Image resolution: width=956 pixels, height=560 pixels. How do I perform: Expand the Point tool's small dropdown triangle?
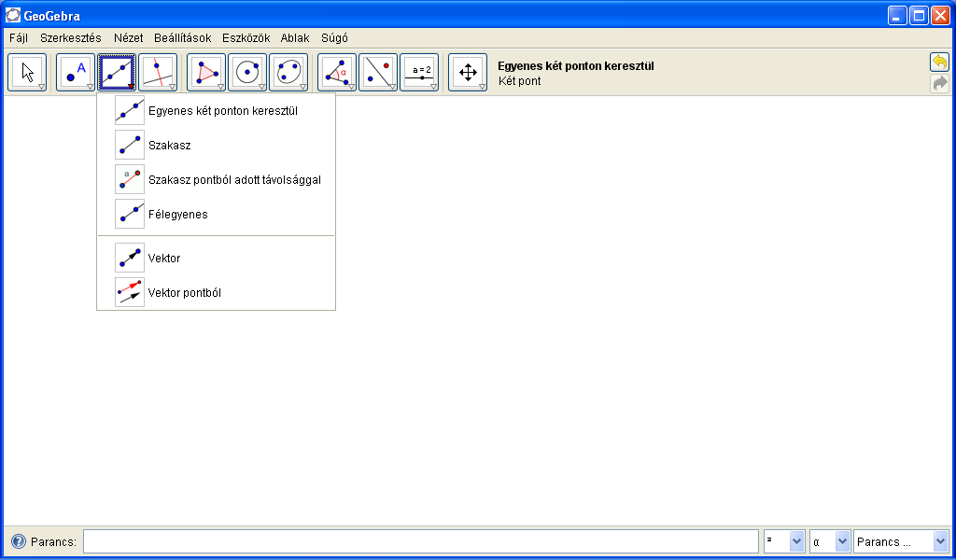91,87
